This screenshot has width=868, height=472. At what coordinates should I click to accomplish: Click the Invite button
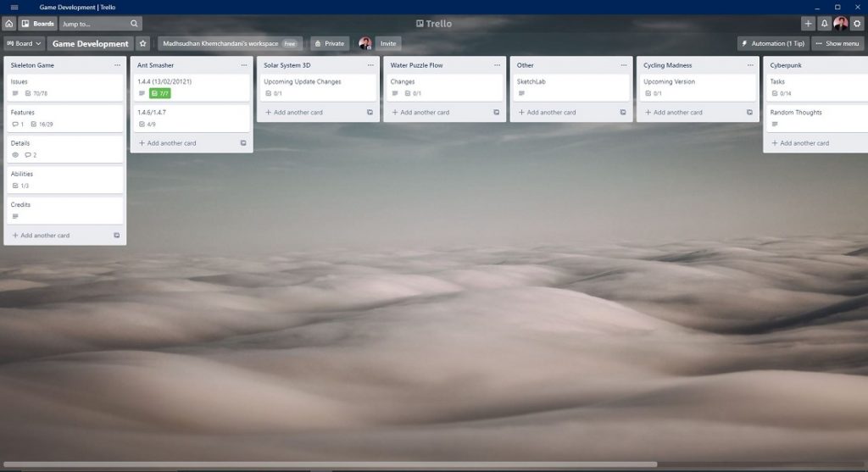pos(388,43)
